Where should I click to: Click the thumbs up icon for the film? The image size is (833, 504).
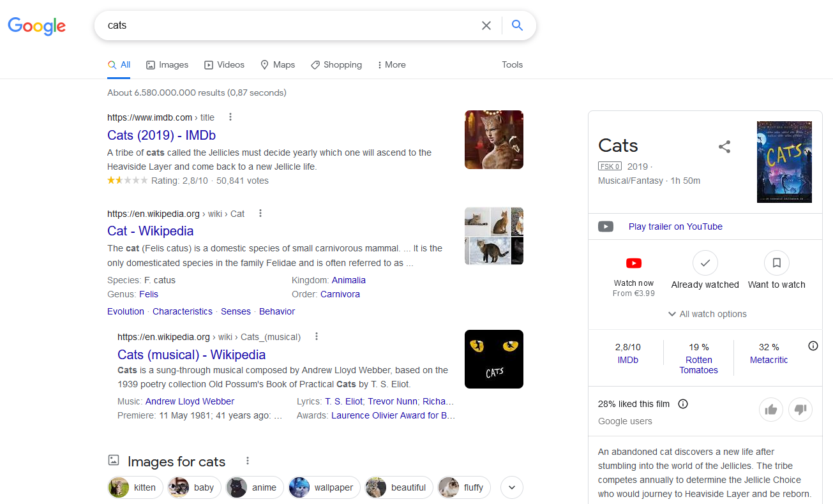pos(770,410)
